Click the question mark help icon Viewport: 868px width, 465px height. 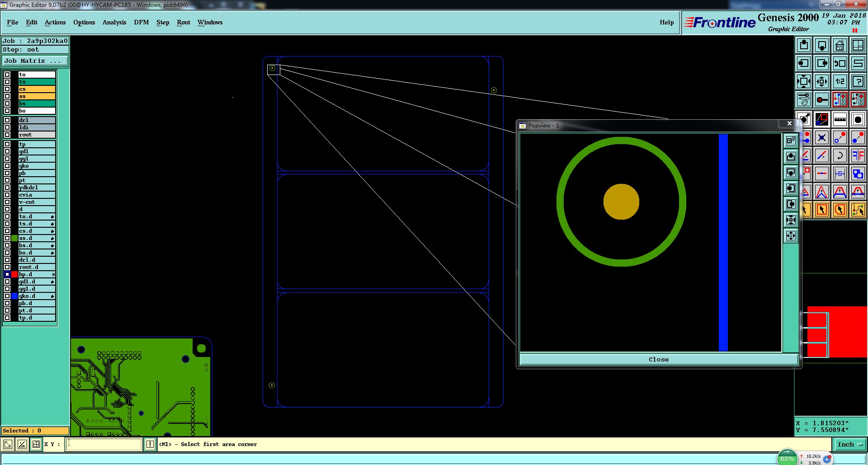pyautogui.click(x=858, y=81)
